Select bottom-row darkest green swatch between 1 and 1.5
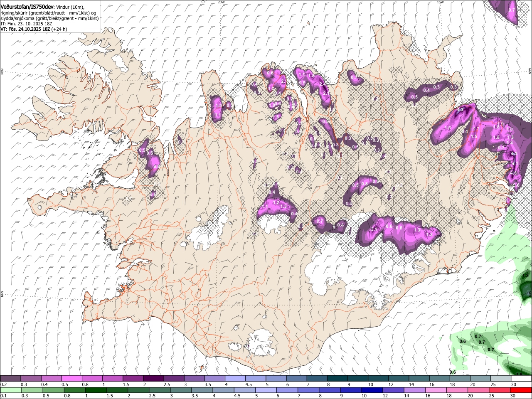This screenshot has height=399, width=532. tap(96, 390)
